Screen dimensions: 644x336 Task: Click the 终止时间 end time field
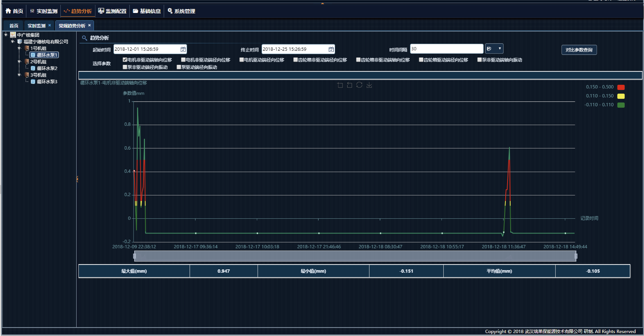(x=298, y=49)
